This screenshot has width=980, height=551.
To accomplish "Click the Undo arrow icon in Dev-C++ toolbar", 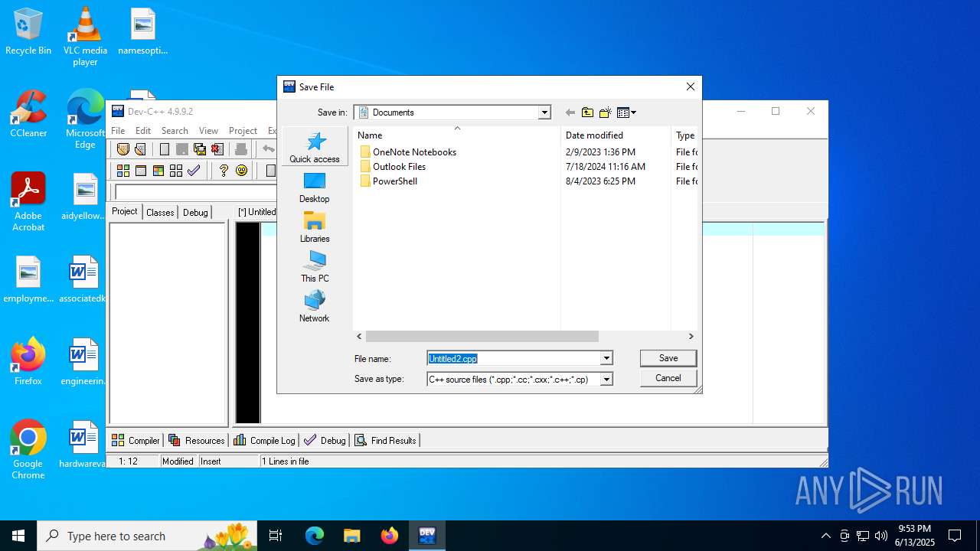I will pyautogui.click(x=268, y=149).
